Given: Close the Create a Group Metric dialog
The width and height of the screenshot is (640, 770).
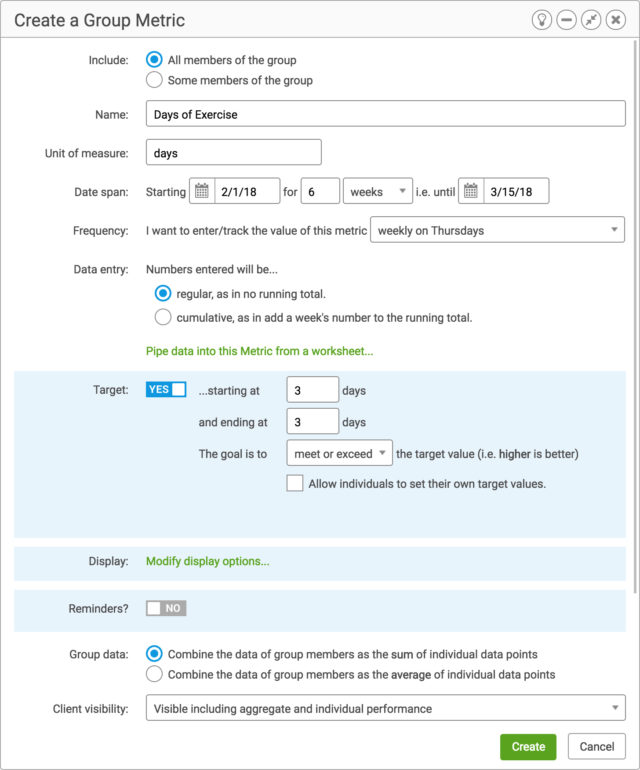Looking at the screenshot, I should point(615,20).
